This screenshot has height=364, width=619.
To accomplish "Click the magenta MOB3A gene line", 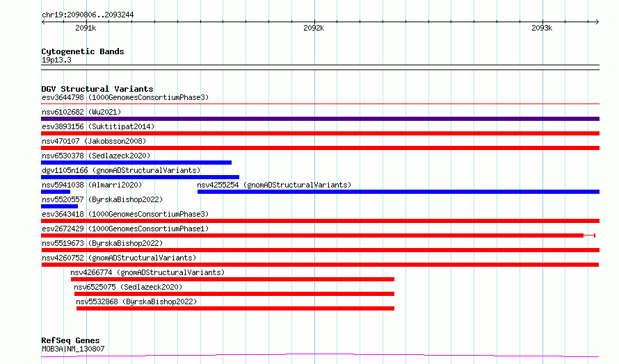I will pyautogui.click(x=320, y=356).
